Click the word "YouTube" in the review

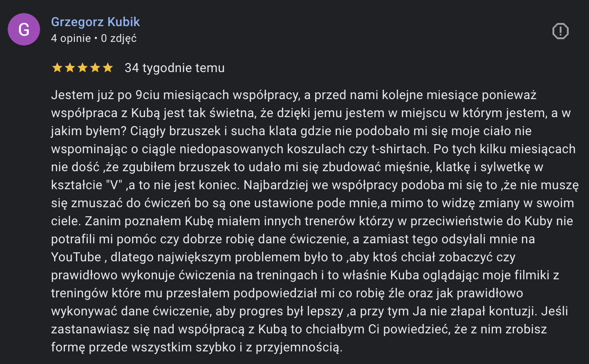click(x=76, y=257)
